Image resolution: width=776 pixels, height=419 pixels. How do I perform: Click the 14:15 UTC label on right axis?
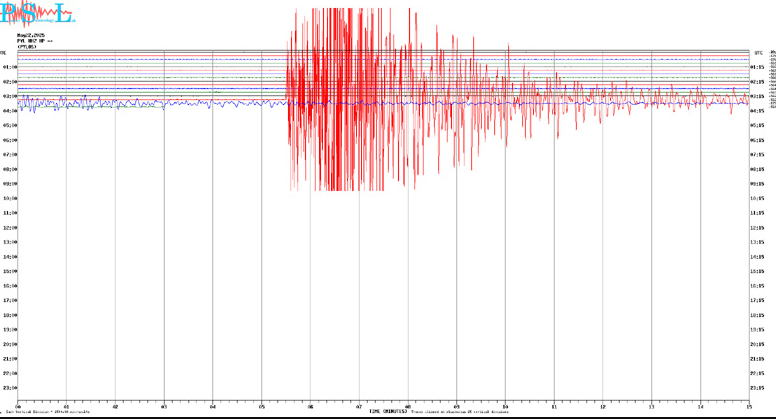click(757, 256)
